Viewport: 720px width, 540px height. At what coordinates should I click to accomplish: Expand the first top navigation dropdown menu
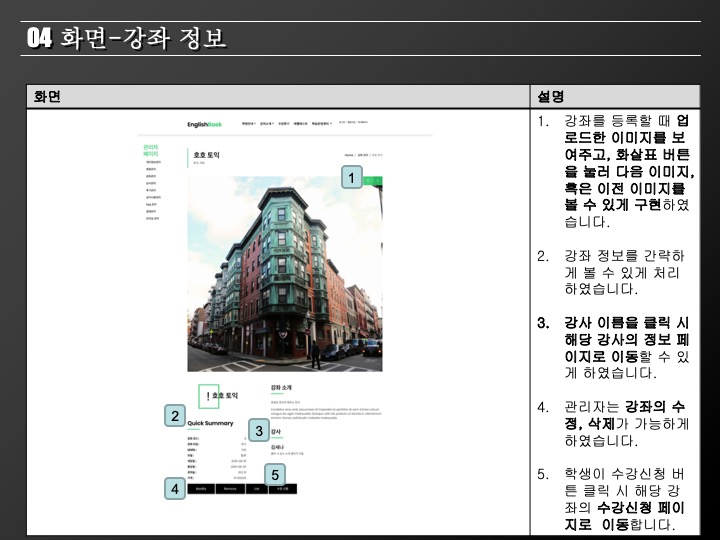[248, 124]
